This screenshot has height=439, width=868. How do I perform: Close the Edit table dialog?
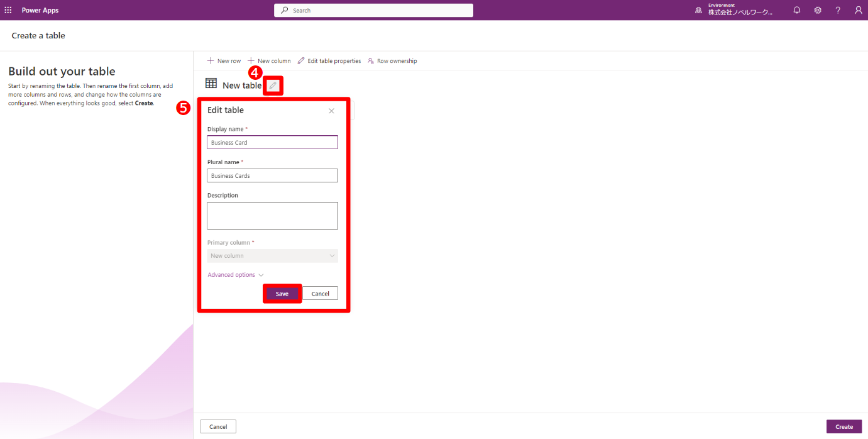coord(331,111)
